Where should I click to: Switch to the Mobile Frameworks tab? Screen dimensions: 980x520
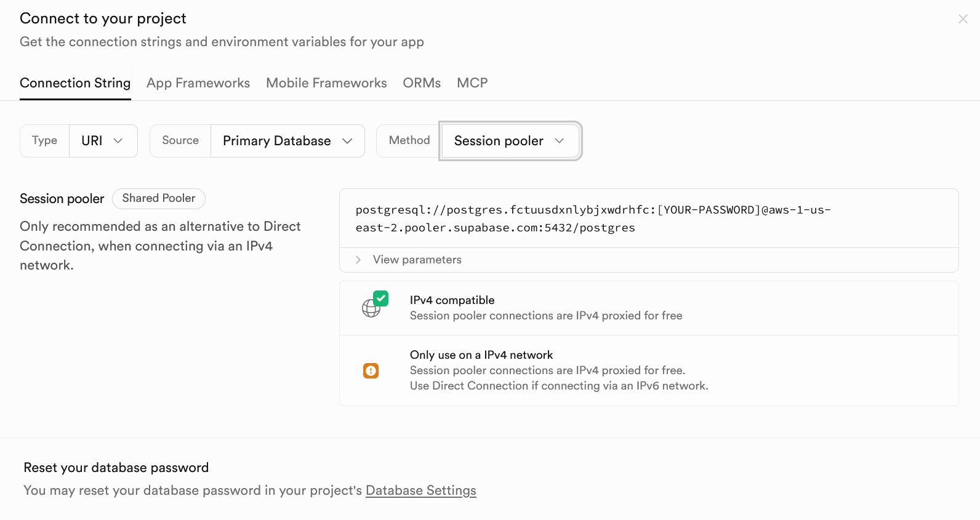[326, 83]
